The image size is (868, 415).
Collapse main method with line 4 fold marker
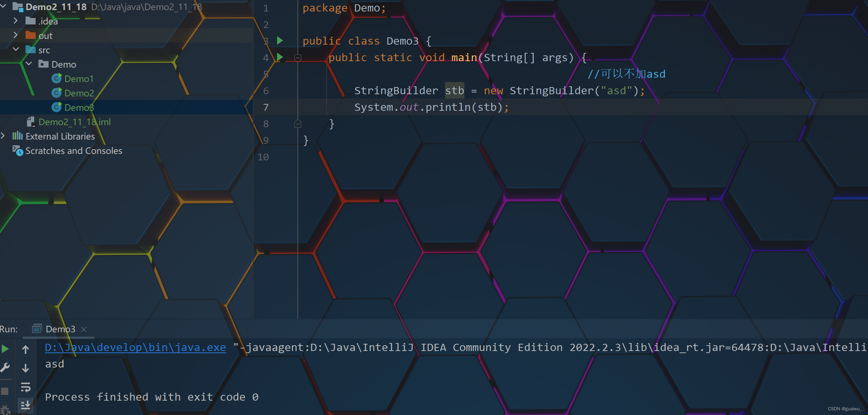pos(298,58)
